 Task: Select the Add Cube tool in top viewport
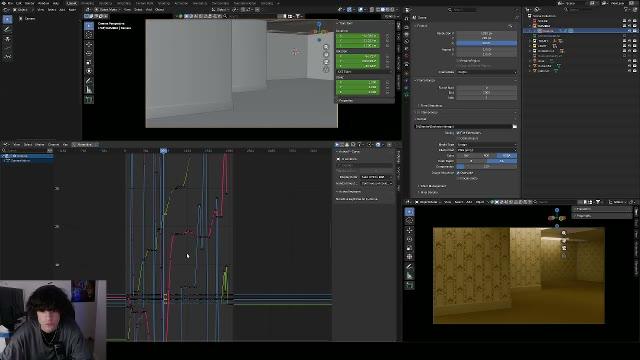(x=89, y=99)
